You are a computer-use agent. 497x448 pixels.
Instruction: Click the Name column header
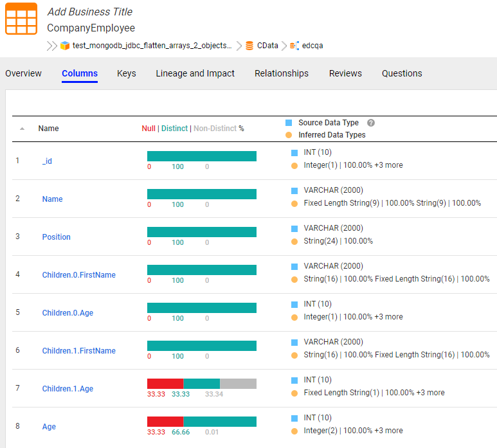click(48, 129)
